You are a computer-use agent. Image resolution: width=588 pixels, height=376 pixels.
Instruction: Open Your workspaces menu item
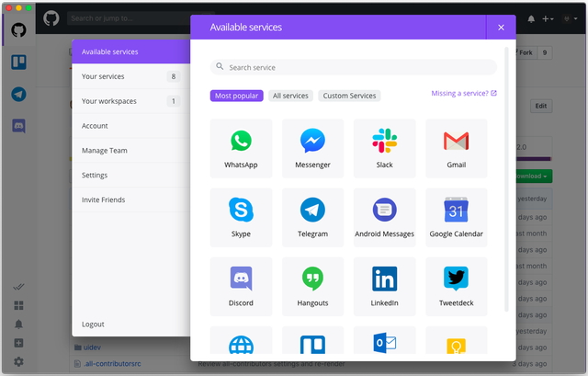click(x=131, y=101)
